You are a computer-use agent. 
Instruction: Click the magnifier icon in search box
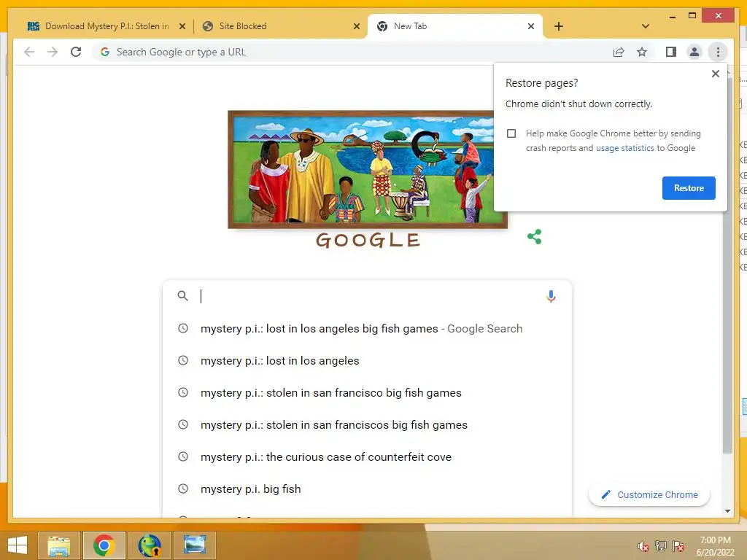182,296
